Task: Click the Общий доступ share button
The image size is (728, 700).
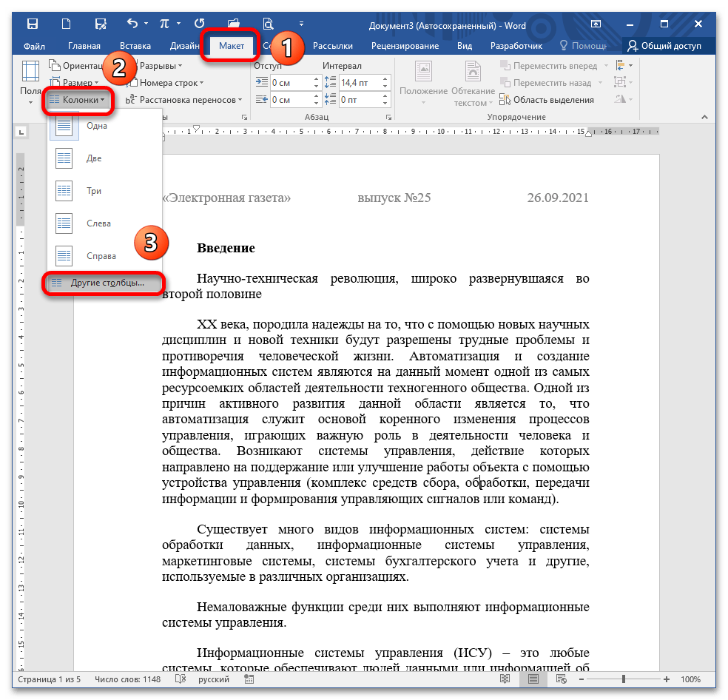Action: point(664,46)
